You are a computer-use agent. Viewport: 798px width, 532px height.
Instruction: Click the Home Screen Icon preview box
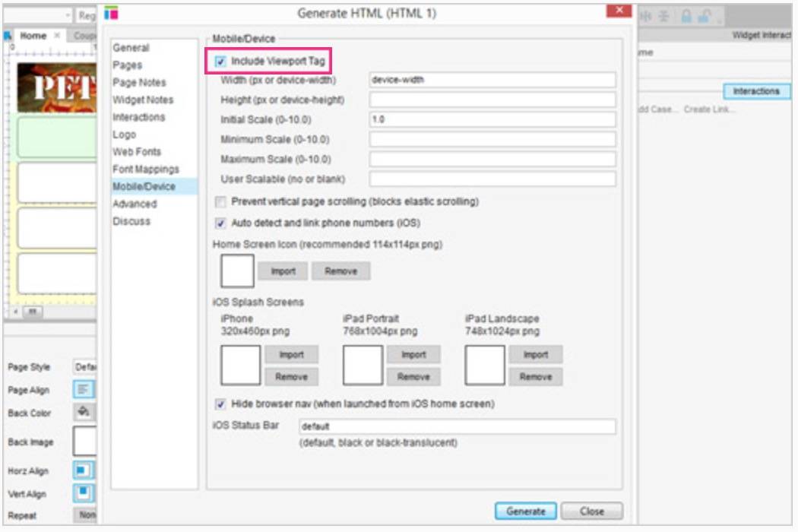click(236, 271)
